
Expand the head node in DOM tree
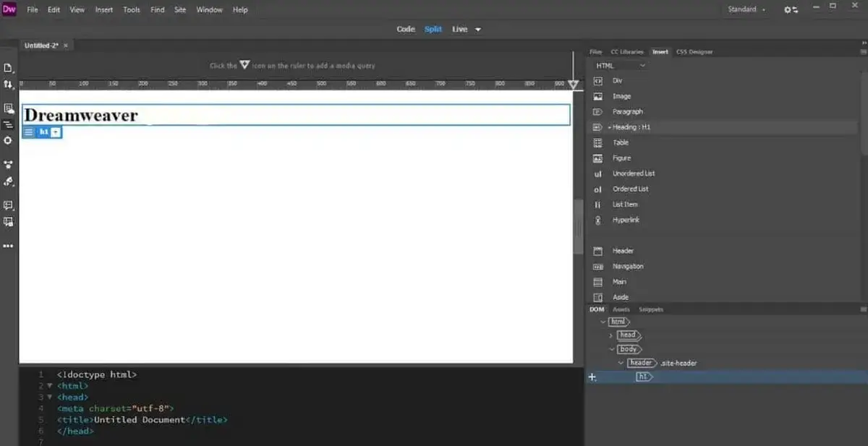click(x=611, y=335)
